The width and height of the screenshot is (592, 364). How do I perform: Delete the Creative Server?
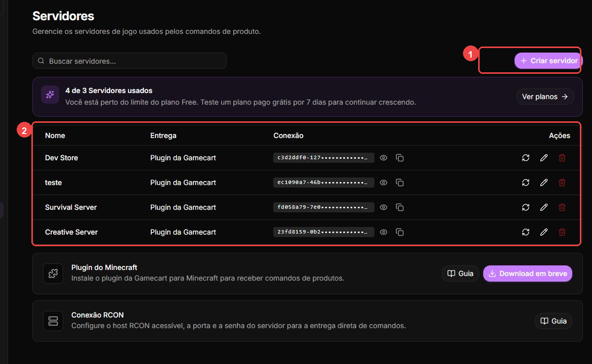562,233
